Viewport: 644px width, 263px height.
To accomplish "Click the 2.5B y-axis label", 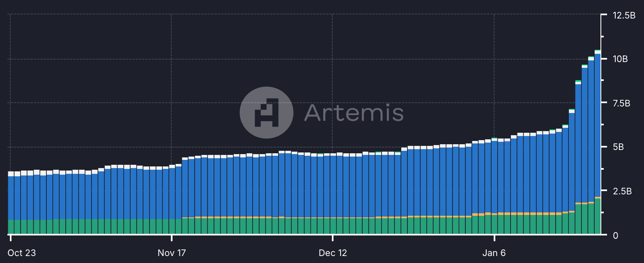I will coord(621,191).
